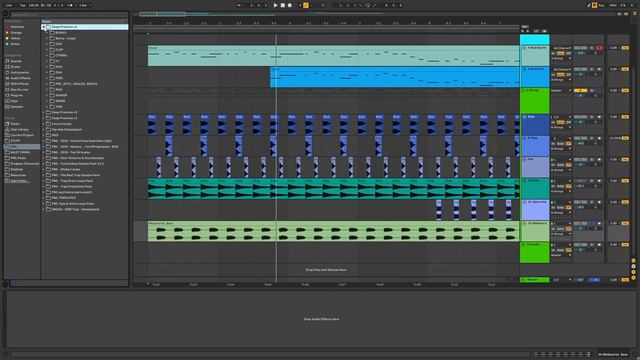Screen dimensions: 640x360
Task: Open the Desktop folder in Places
Action: coord(17,169)
